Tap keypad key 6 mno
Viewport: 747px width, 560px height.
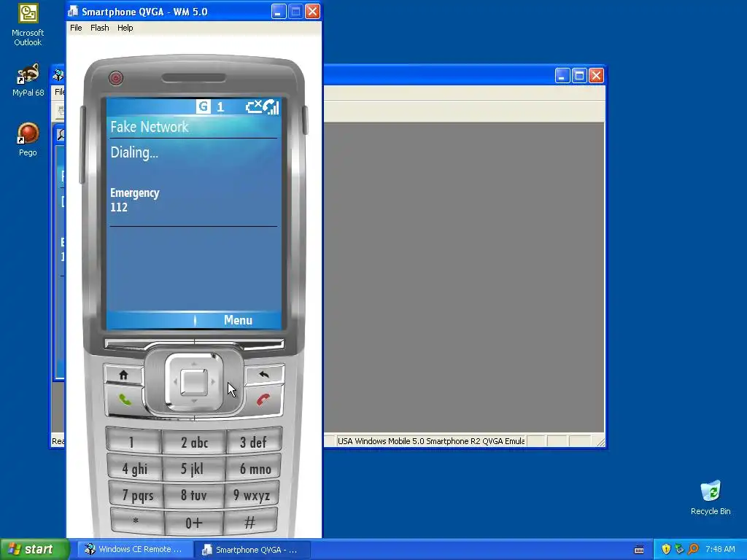pyautogui.click(x=254, y=469)
